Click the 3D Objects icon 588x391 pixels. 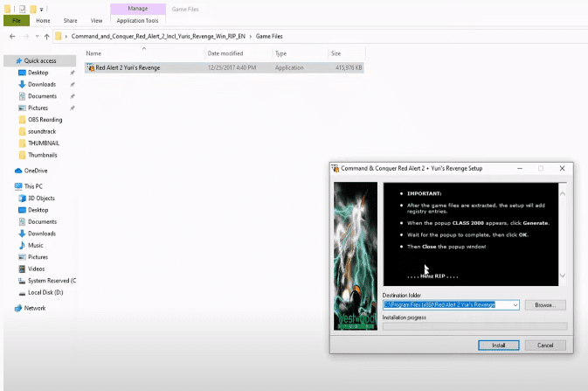pos(22,198)
